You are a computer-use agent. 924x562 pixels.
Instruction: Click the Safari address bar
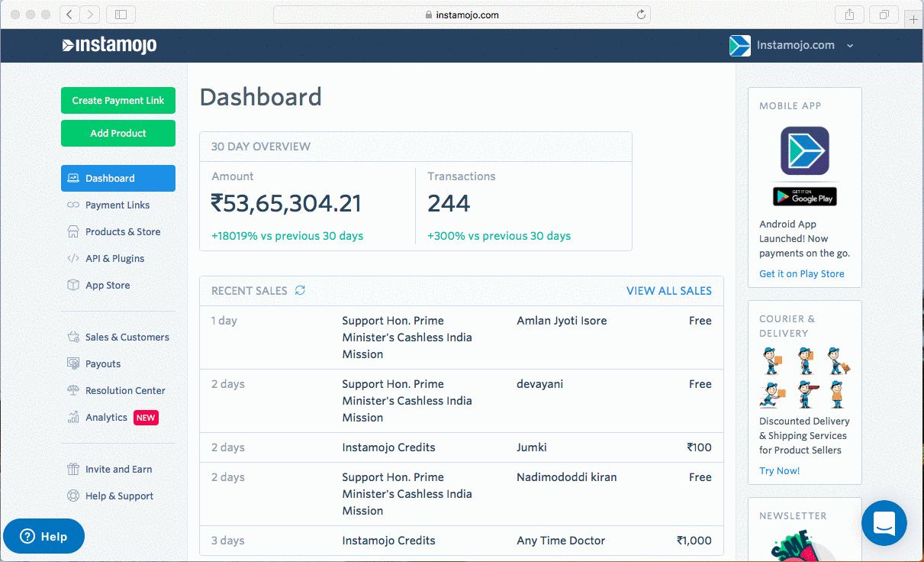[462, 15]
